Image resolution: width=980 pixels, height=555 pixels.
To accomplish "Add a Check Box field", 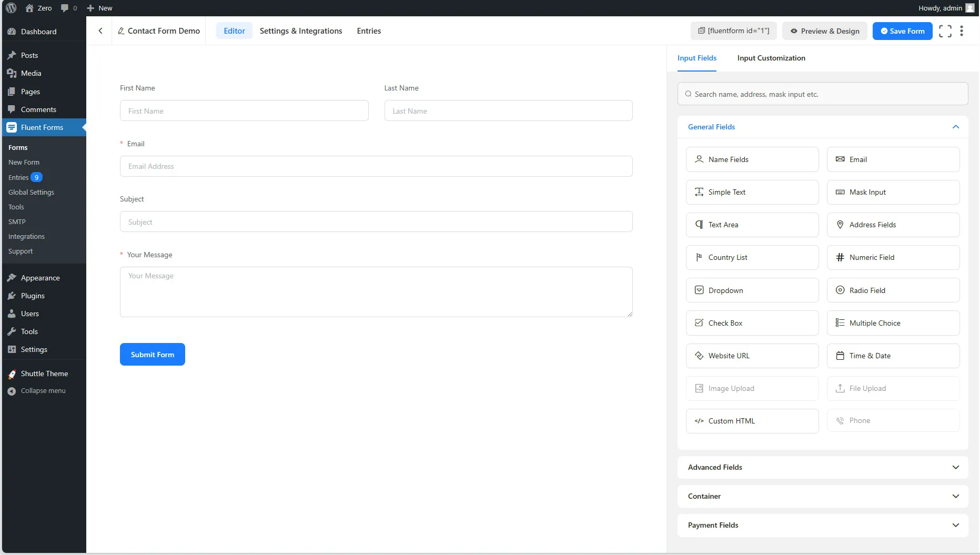I will click(x=752, y=323).
